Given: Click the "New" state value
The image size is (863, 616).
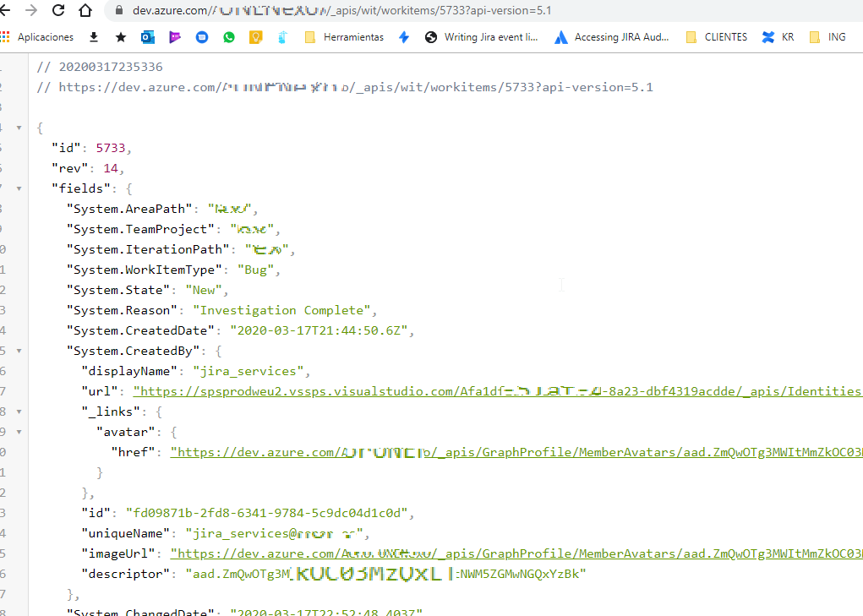Looking at the screenshot, I should (x=204, y=291).
